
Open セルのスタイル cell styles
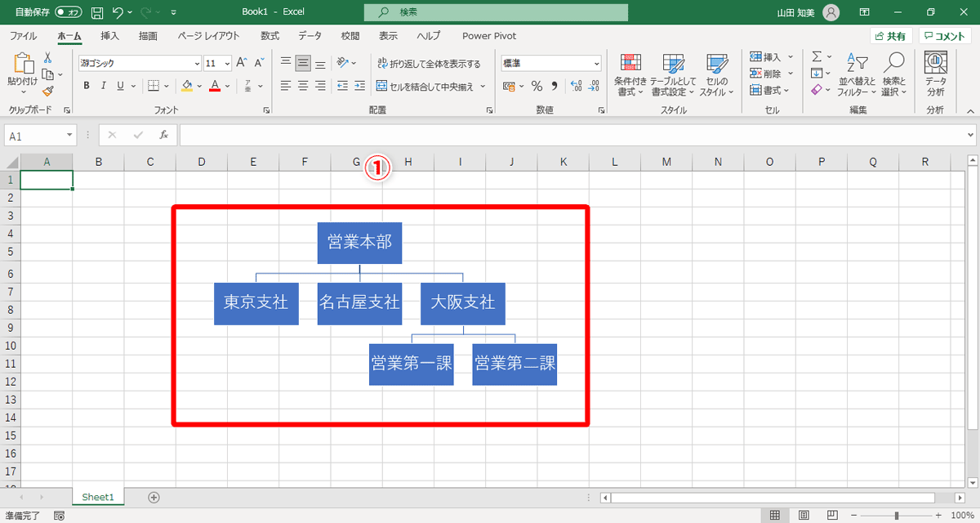pos(716,75)
